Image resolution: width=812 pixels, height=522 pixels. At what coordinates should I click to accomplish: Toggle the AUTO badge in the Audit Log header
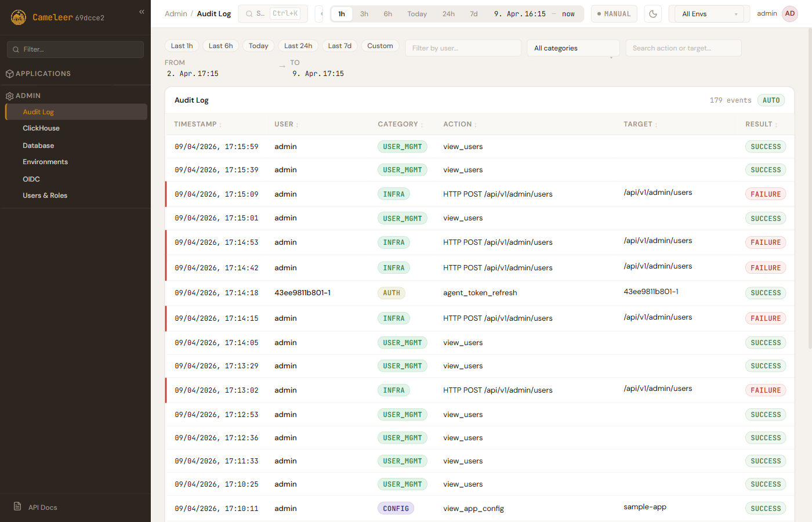[x=771, y=100]
